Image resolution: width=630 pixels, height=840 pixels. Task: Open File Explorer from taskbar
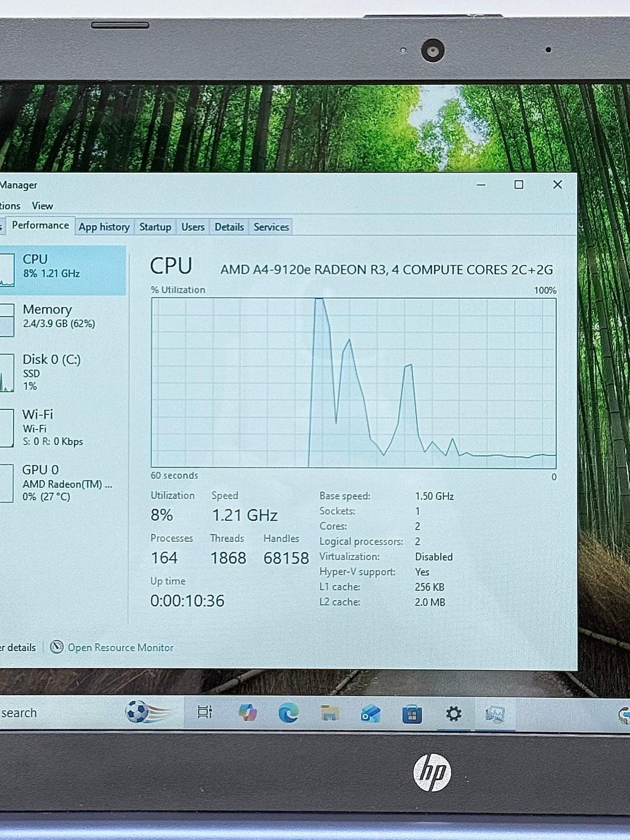[x=329, y=713]
